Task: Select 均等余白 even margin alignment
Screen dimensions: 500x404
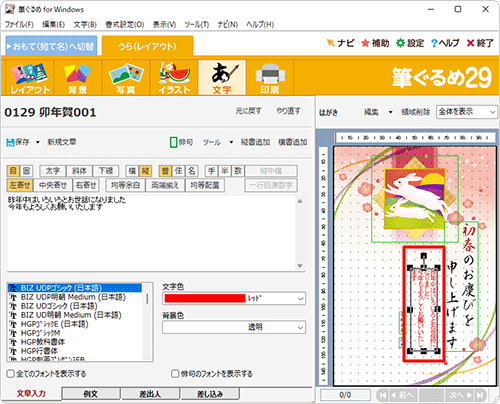Action: [x=125, y=185]
